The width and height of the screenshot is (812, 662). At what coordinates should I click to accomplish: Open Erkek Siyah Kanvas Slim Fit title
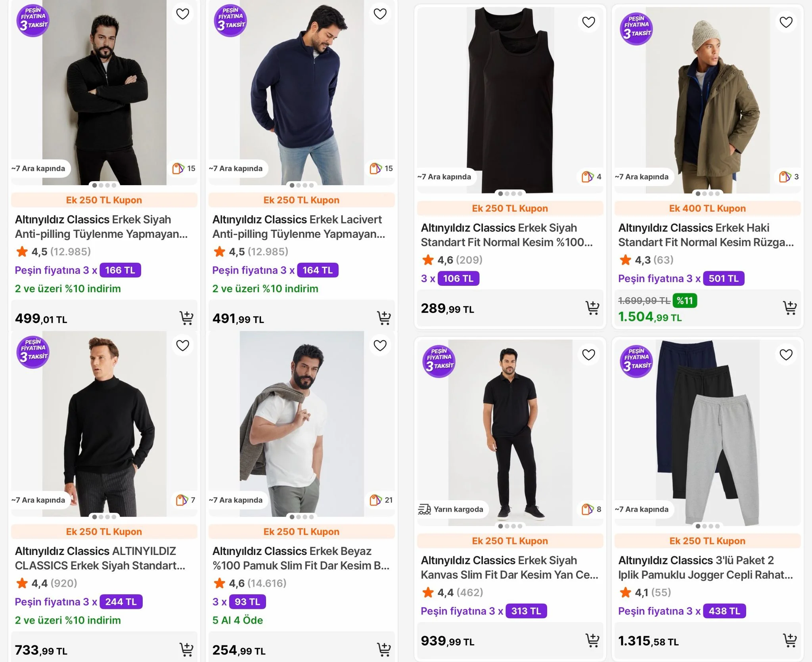click(x=509, y=568)
